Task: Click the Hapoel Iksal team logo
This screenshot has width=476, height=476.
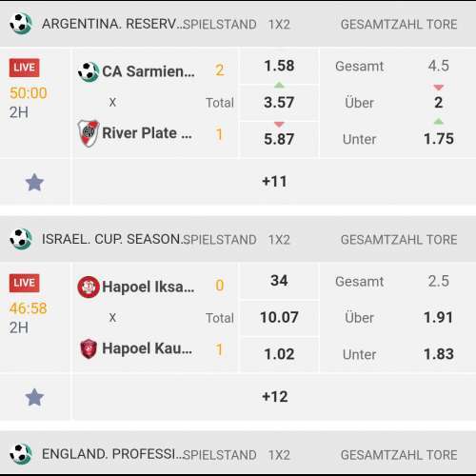Action: coord(89,287)
